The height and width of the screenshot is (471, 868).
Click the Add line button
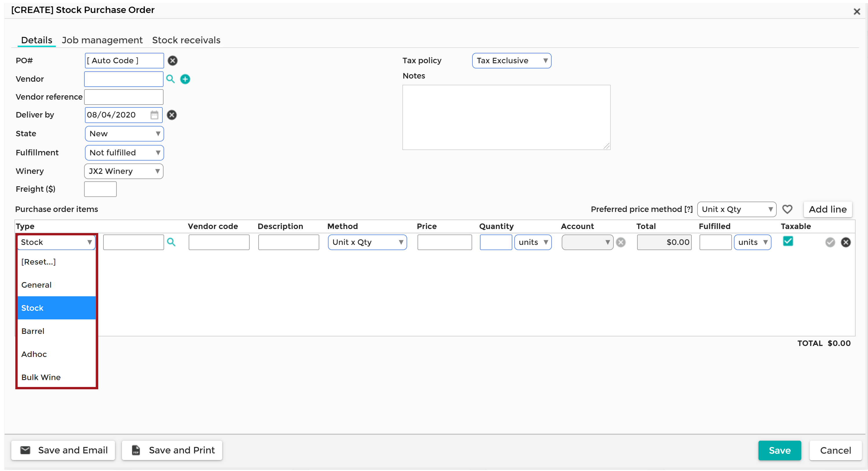click(x=828, y=209)
